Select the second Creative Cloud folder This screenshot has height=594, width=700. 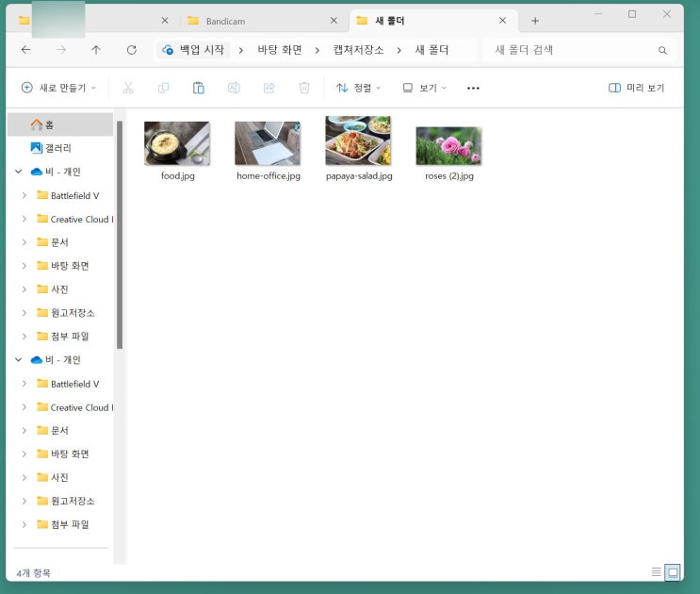(74, 407)
